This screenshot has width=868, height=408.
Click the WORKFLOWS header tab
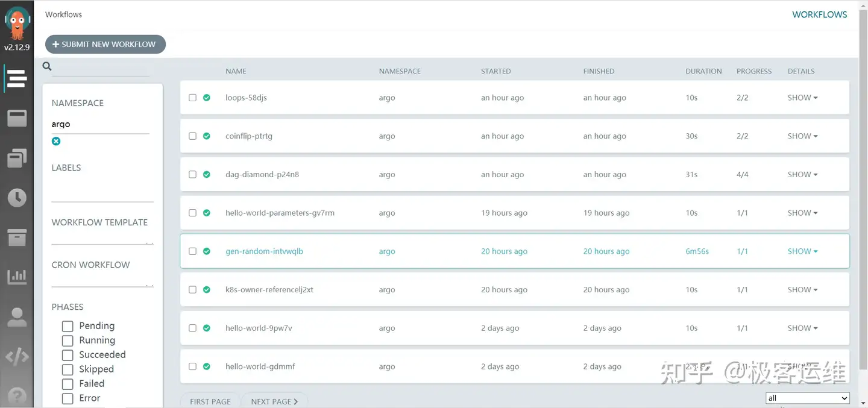pos(819,14)
